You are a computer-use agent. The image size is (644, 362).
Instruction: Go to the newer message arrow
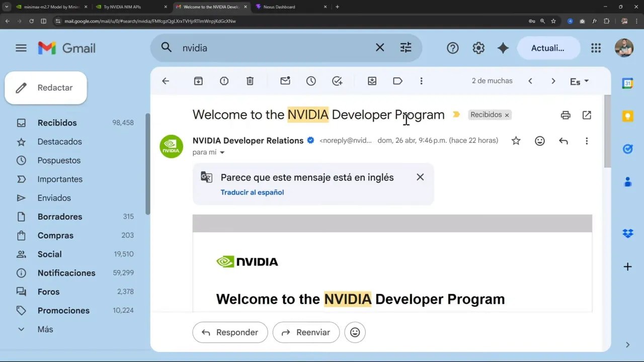point(530,81)
